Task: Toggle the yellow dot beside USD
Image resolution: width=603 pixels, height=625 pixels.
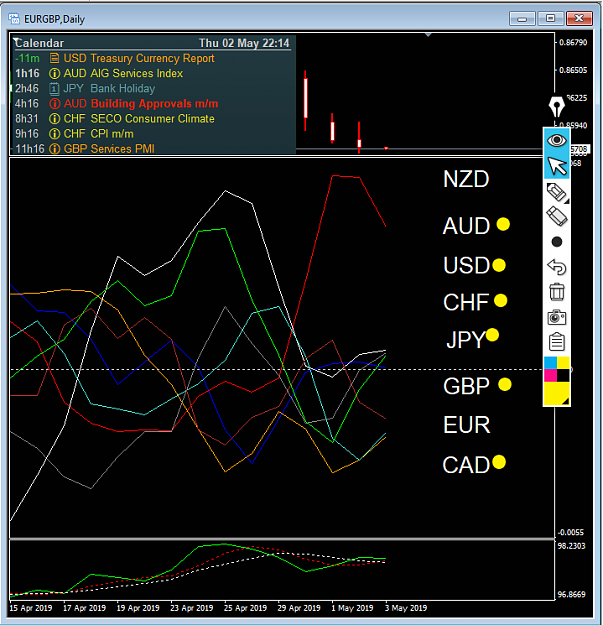Action: pyautogui.click(x=499, y=265)
